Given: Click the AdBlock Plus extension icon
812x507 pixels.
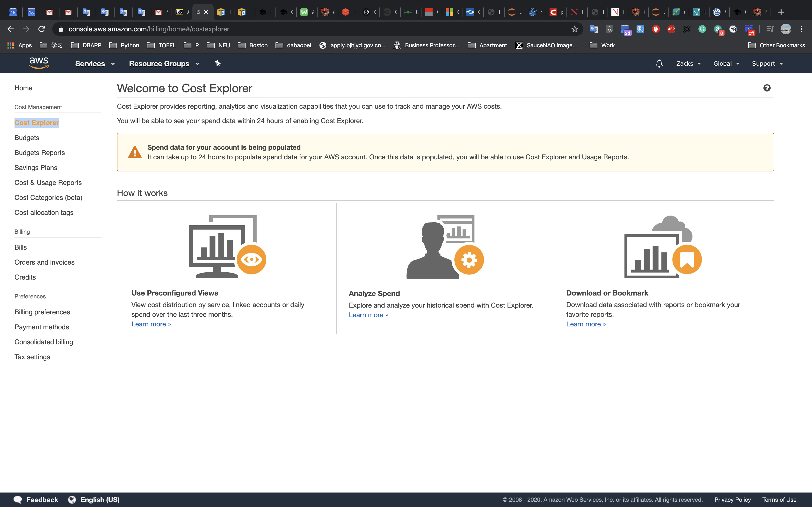Looking at the screenshot, I should [671, 29].
